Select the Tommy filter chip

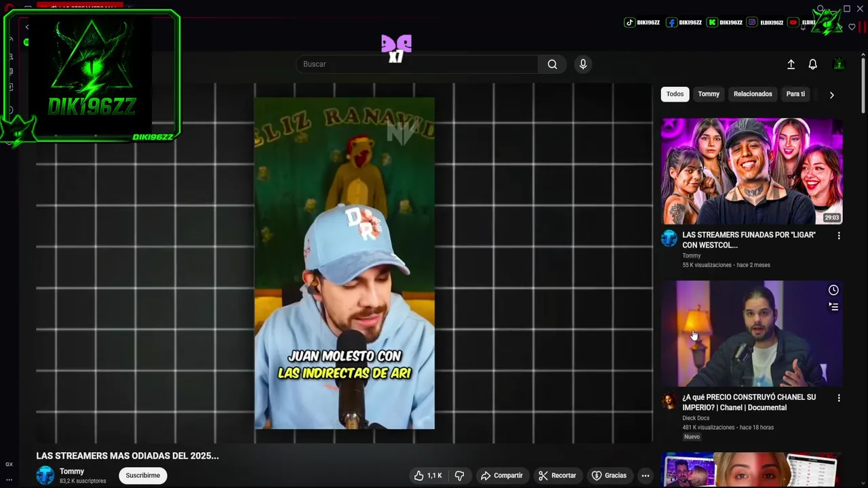(x=709, y=94)
